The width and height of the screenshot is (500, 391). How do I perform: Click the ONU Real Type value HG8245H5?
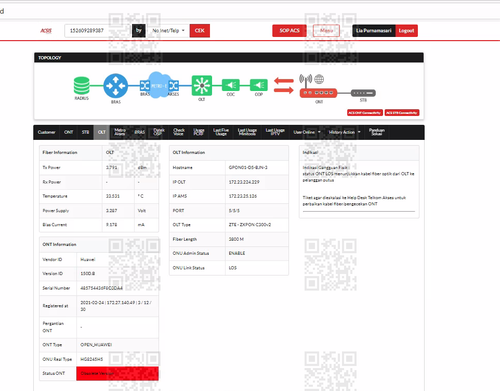coord(92,359)
